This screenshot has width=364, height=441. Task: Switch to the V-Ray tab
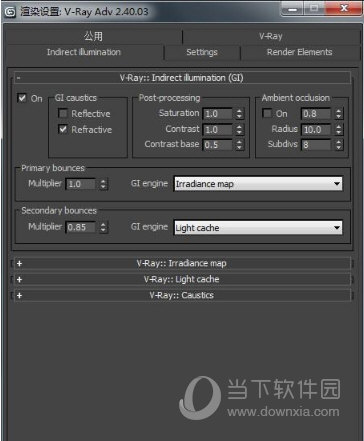(x=271, y=36)
